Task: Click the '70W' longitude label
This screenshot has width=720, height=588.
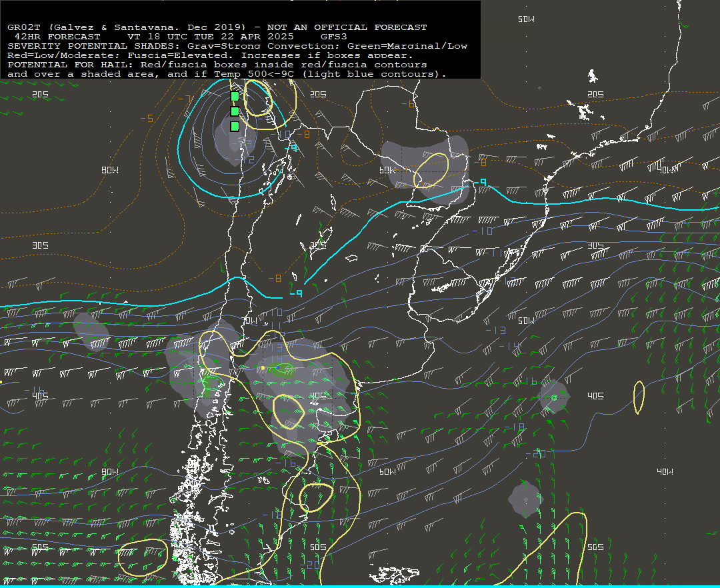Action: 250,321
